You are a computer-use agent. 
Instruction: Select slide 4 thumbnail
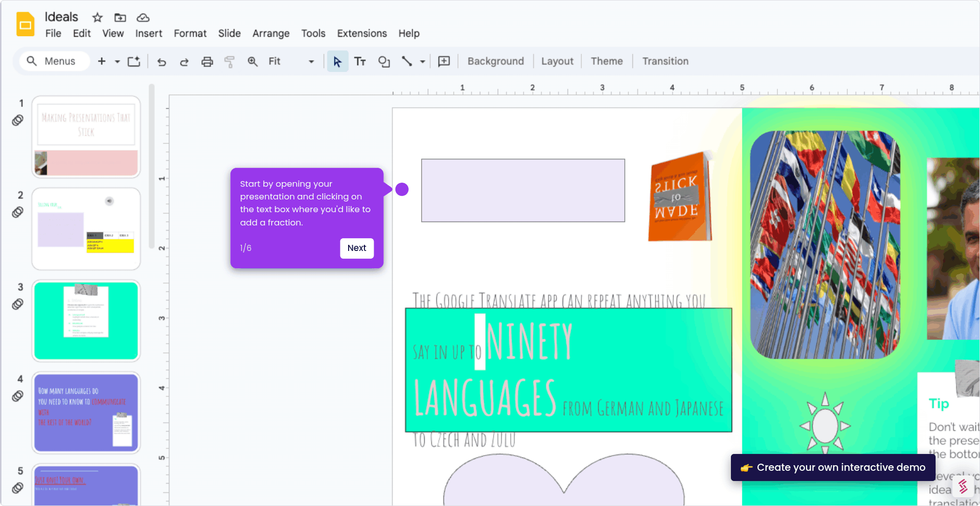coord(86,413)
